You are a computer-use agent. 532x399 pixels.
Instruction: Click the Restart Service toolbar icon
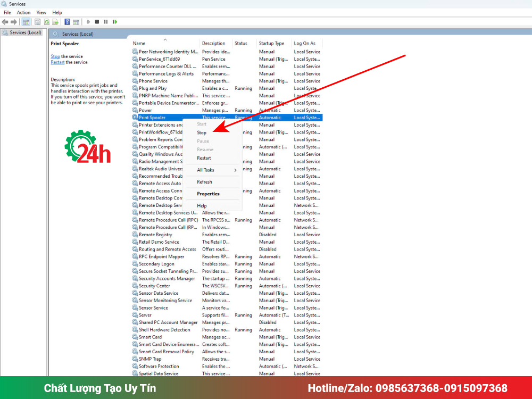(115, 22)
